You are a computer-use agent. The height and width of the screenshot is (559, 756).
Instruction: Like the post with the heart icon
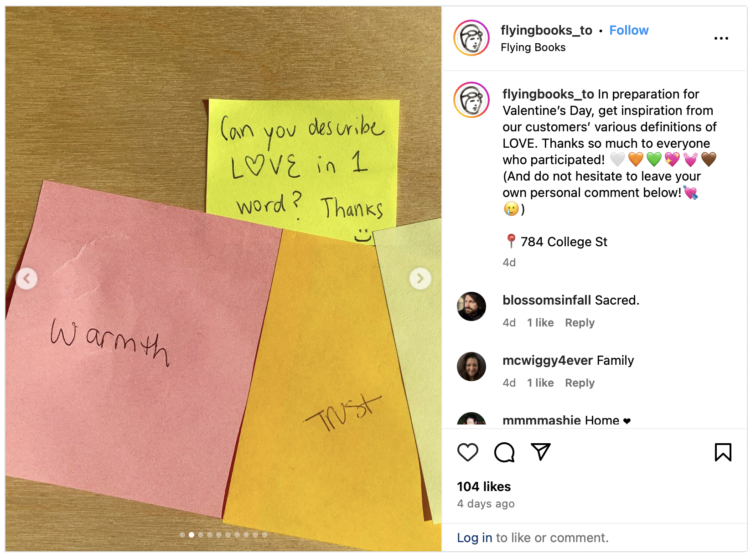click(x=467, y=452)
